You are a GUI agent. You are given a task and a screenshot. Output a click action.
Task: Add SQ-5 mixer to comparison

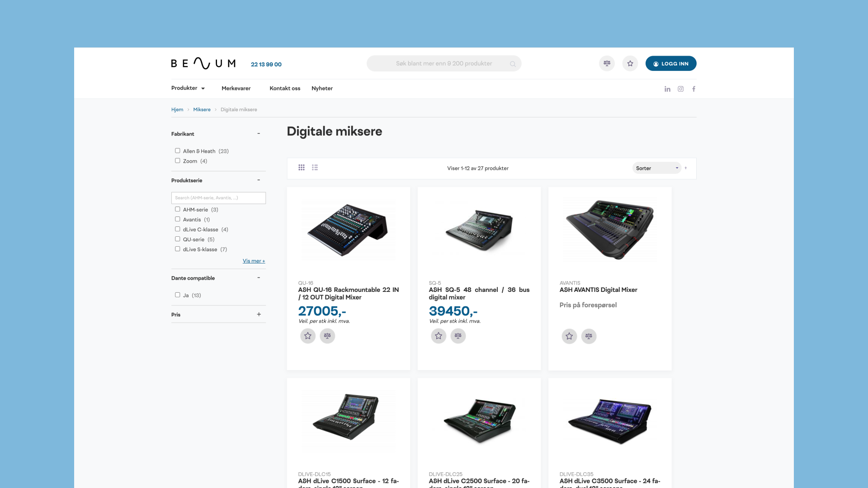(x=458, y=336)
